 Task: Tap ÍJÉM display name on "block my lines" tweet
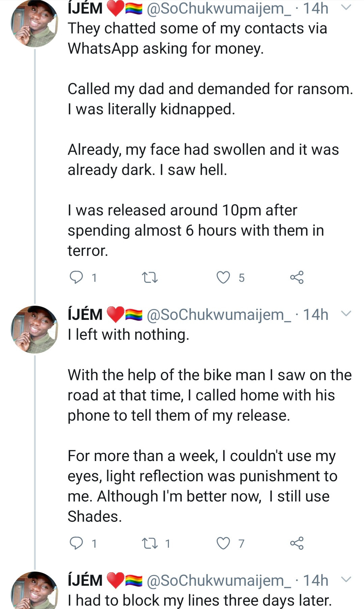point(85,580)
